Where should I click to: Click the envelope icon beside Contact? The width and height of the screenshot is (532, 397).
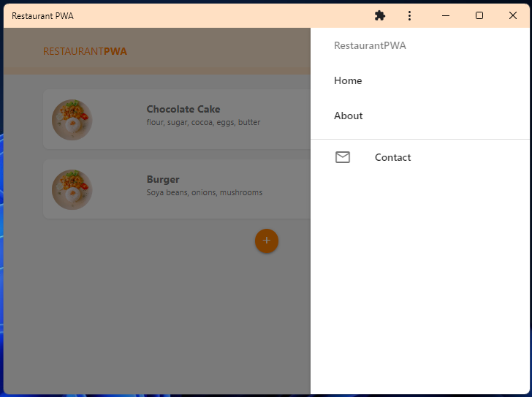coord(342,157)
